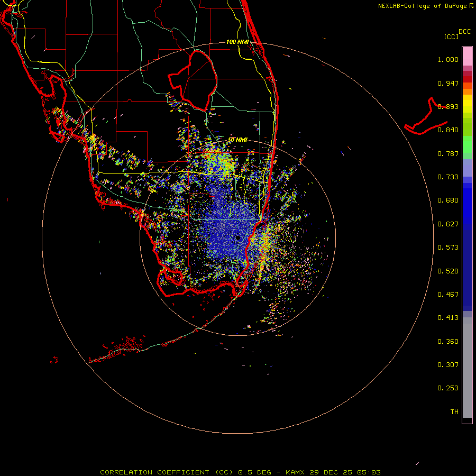This screenshot has height=476, width=476.
Task: Click the gray segment of the color bar
Action: tap(467, 368)
